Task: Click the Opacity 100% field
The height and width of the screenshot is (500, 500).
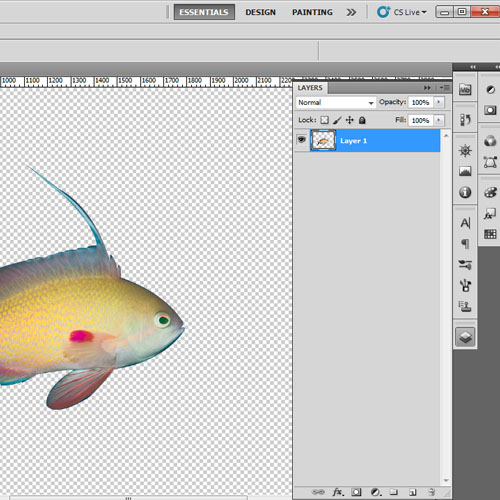Action: pyautogui.click(x=420, y=102)
